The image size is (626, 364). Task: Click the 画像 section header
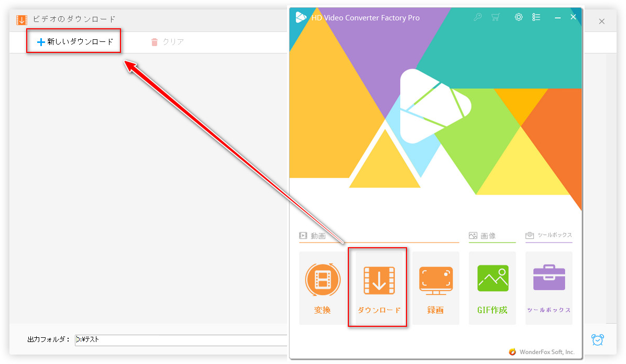coord(482,236)
